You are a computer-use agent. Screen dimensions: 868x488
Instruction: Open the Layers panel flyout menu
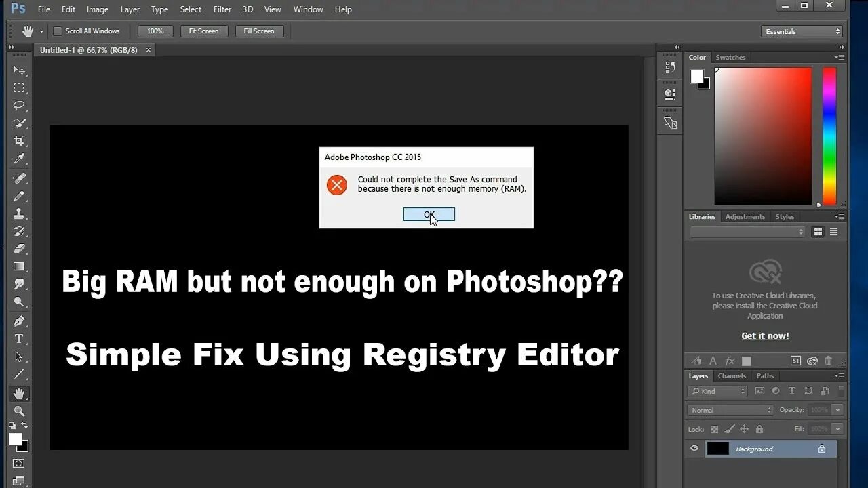[841, 376]
